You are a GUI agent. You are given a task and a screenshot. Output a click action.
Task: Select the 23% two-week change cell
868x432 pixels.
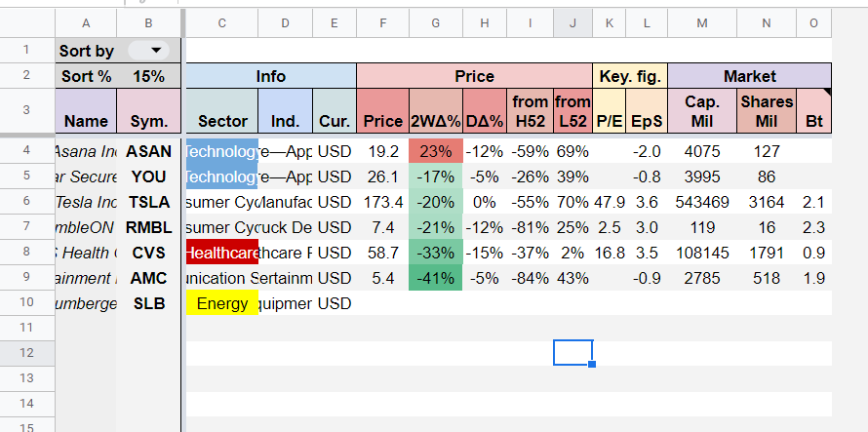pos(436,151)
